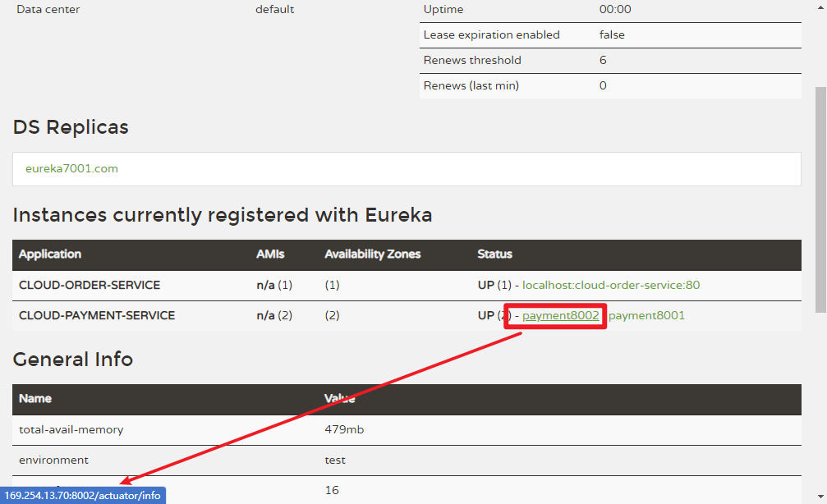The height and width of the screenshot is (504, 827).
Task: Select the CLOUD-PAYMENT-SERVICE application cell
Action: (97, 315)
